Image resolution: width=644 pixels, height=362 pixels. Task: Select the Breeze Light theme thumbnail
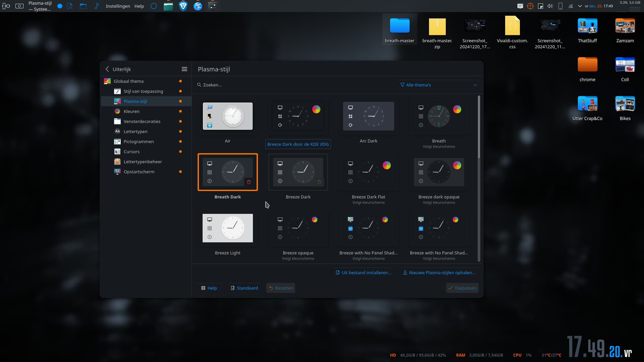coord(228,228)
